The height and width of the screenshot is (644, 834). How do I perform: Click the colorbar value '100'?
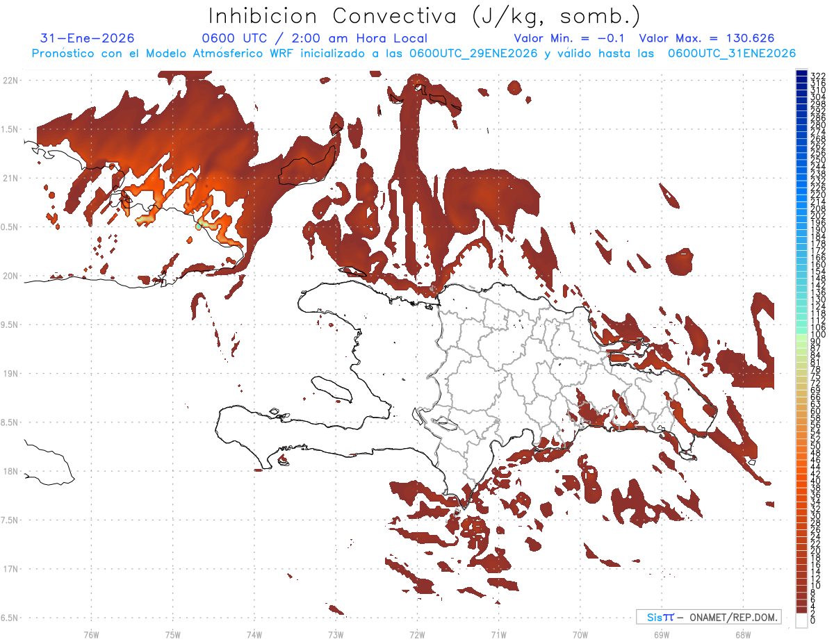pyautogui.click(x=818, y=335)
